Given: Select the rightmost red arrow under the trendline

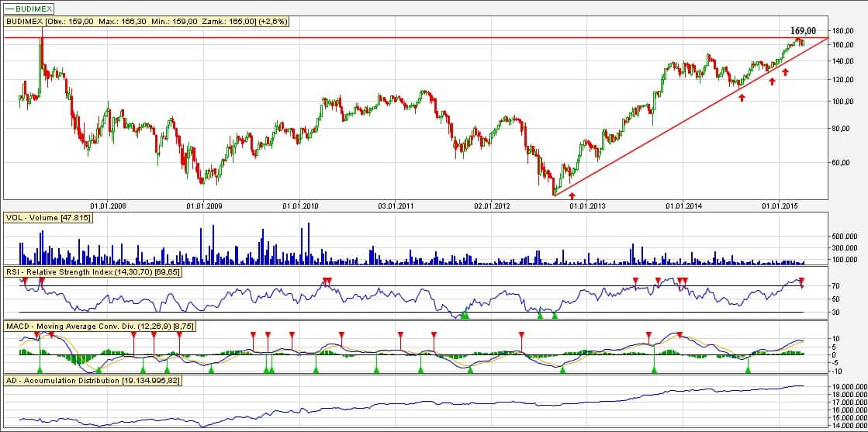Looking at the screenshot, I should click(785, 72).
